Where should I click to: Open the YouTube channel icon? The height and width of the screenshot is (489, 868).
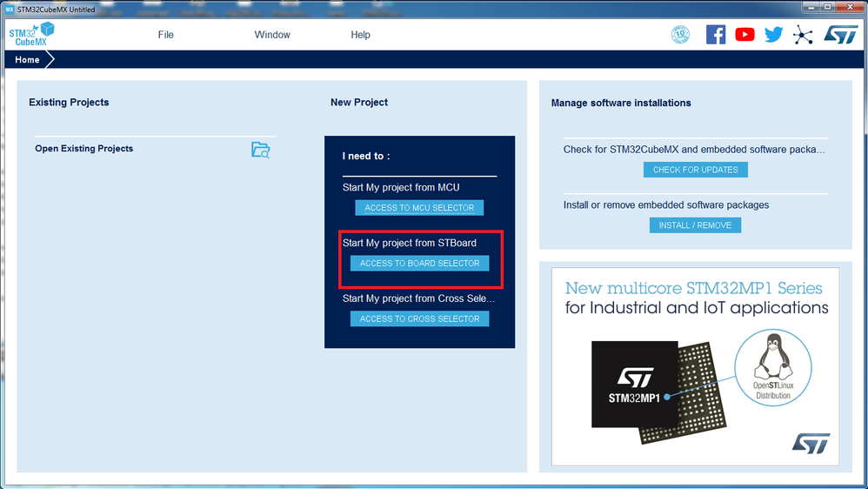click(x=744, y=34)
